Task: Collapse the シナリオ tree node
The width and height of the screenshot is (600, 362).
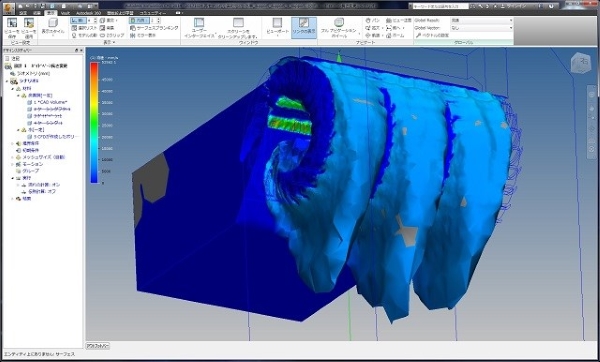Action: tap(7, 82)
